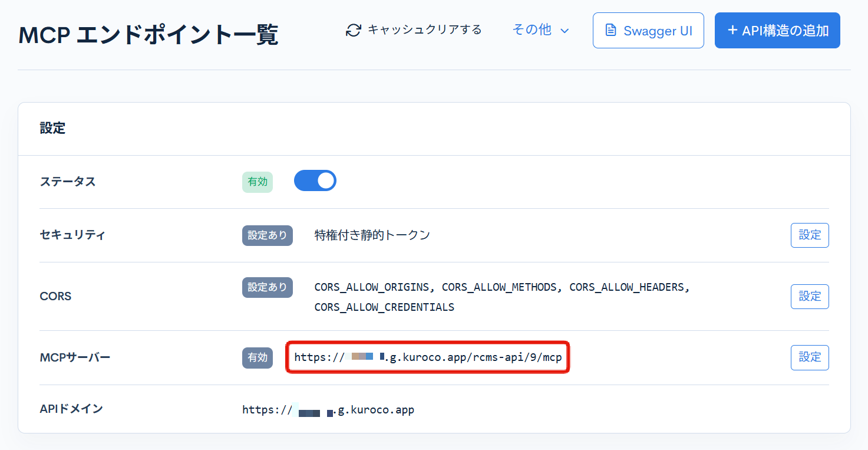Click API構造の追加 button
Screen dimensions: 868x450
[777, 30]
